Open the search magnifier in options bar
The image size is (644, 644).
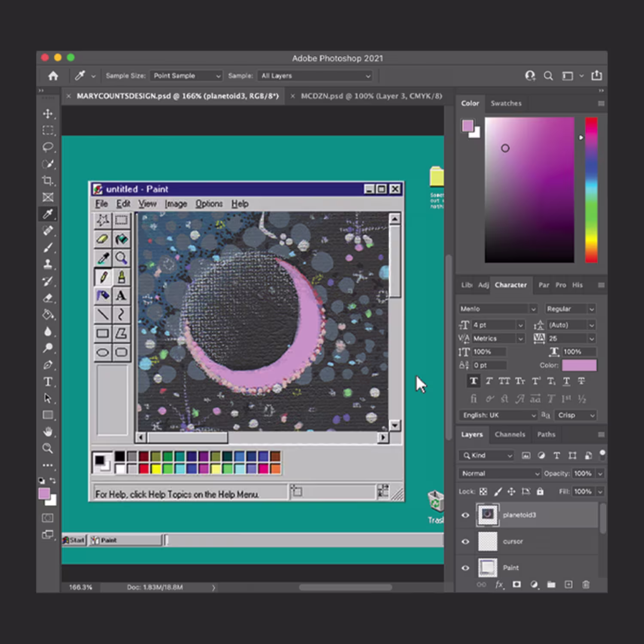point(548,76)
